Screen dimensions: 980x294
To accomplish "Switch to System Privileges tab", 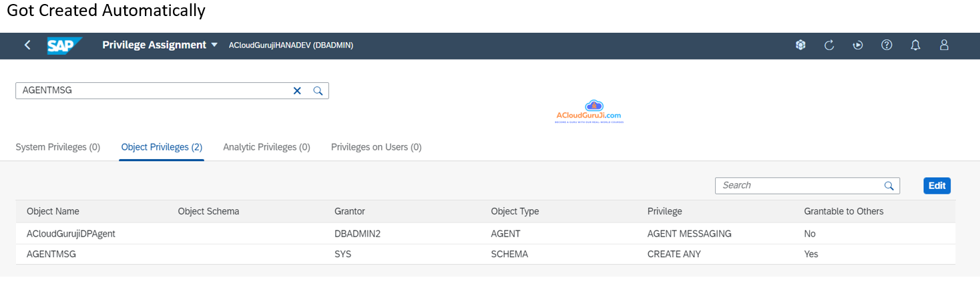I will pyautogui.click(x=57, y=147).
